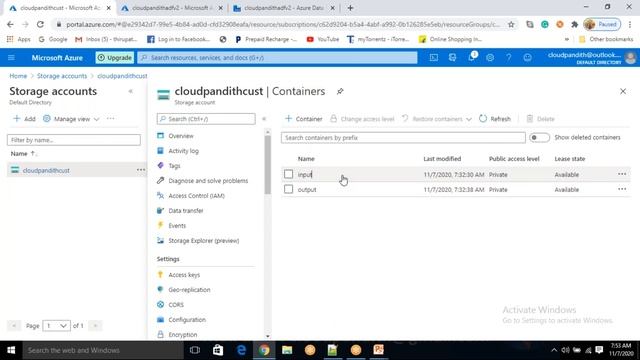This screenshot has width=640, height=360.
Task: Open extra commands ellipsis beside Manage view
Action: point(110,119)
